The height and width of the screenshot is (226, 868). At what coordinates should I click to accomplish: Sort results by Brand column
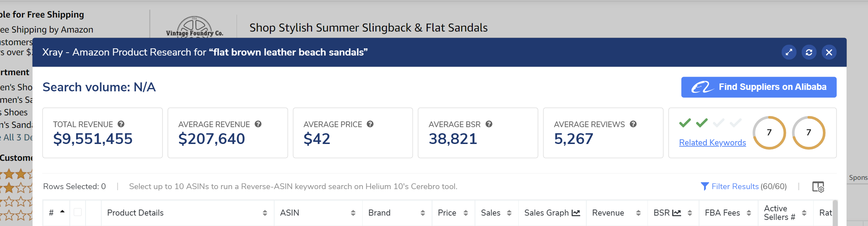[x=422, y=213]
